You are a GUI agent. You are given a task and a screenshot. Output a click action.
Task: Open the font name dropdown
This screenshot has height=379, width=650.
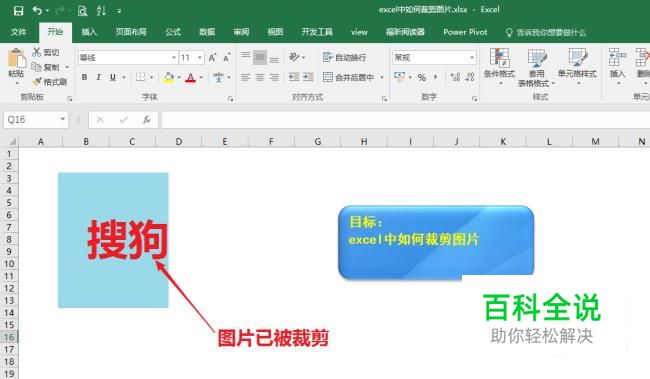(174, 58)
